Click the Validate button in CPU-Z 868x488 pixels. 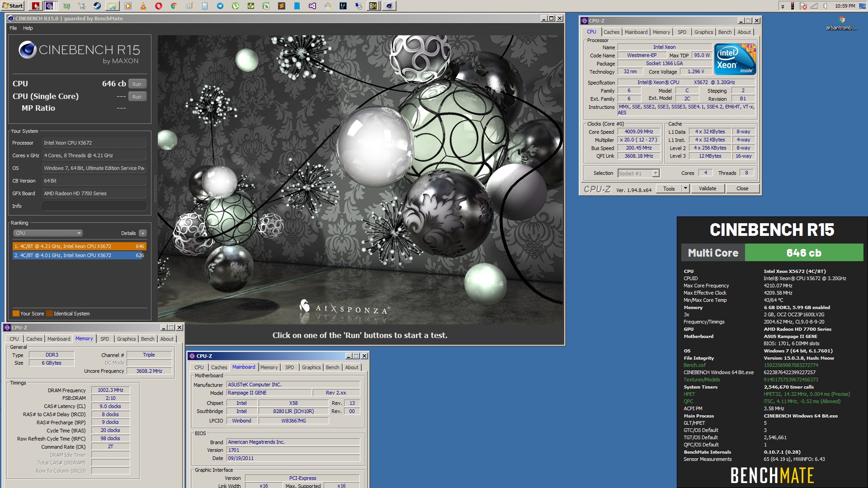point(708,188)
